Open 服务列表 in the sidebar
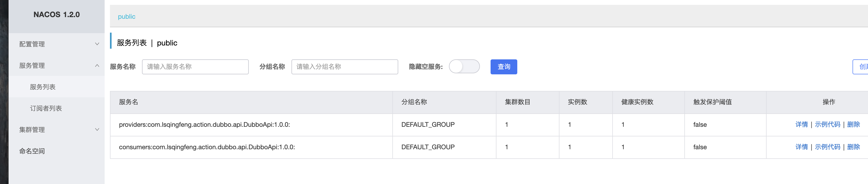The width and height of the screenshot is (868, 184). (x=43, y=87)
